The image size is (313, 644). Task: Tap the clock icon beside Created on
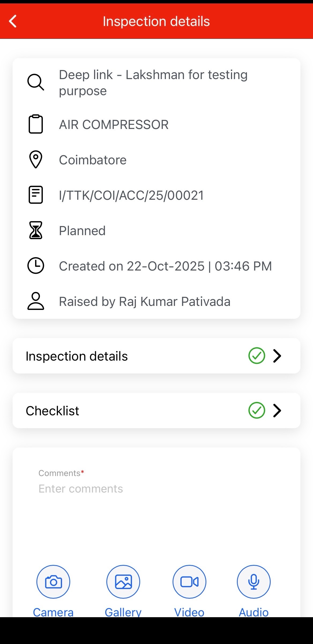pos(36,266)
